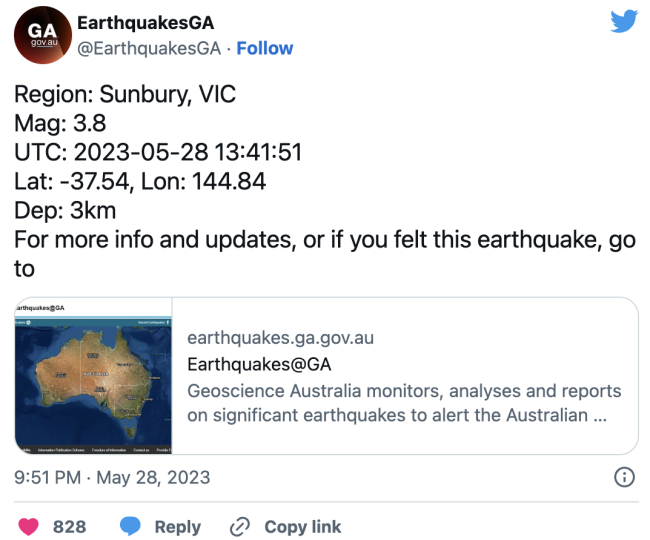
Task: Open the EarthquakesGA display name
Action: pyautogui.click(x=146, y=23)
